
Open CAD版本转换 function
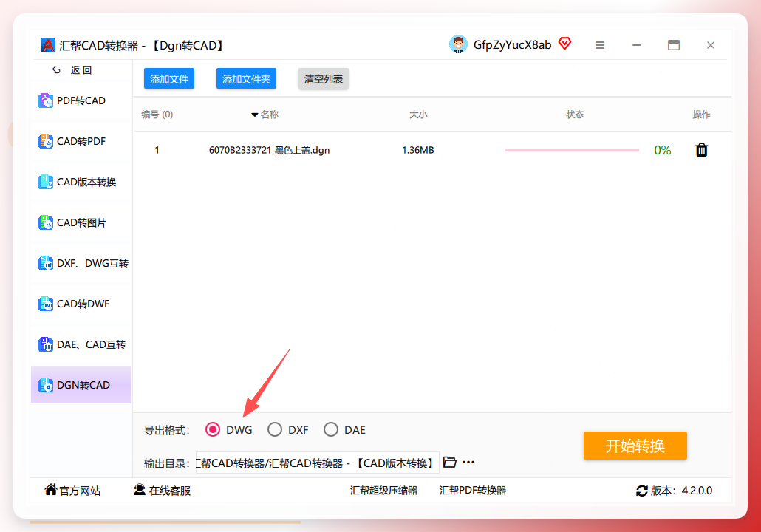tap(81, 182)
